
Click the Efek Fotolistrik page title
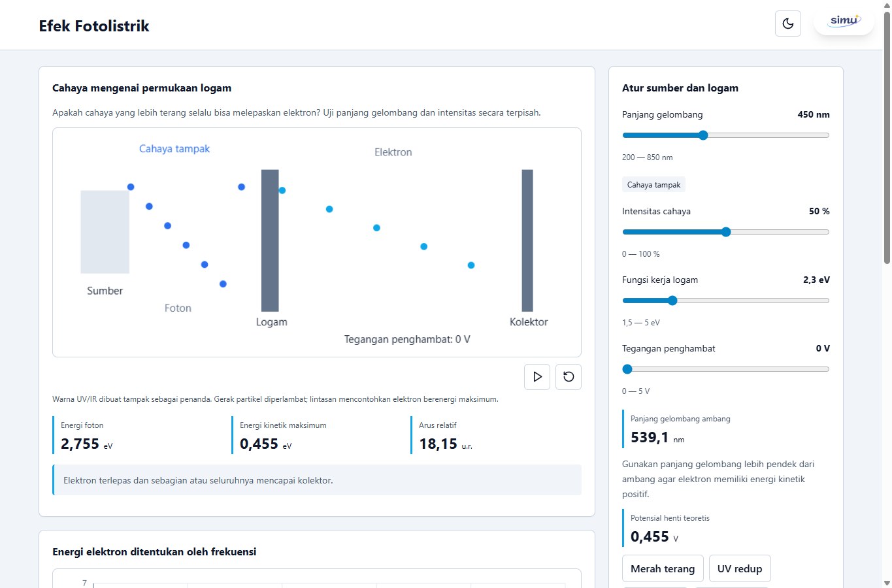coord(94,26)
